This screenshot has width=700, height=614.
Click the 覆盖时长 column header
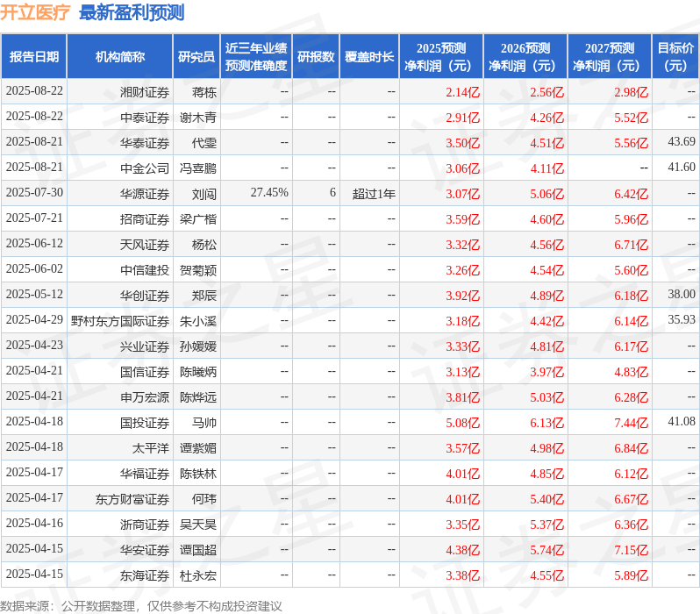(369, 57)
